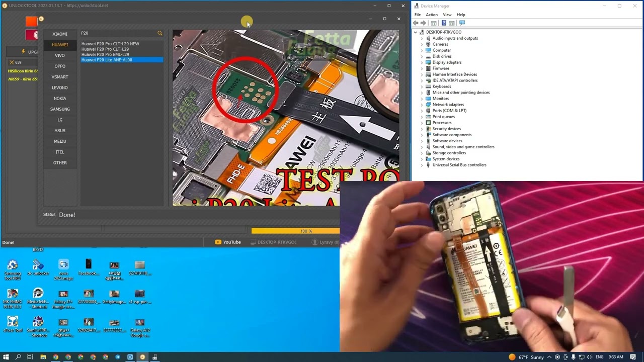This screenshot has height=362, width=644.
Task: Open File Explorer from the taskbar
Action: [x=43, y=357]
